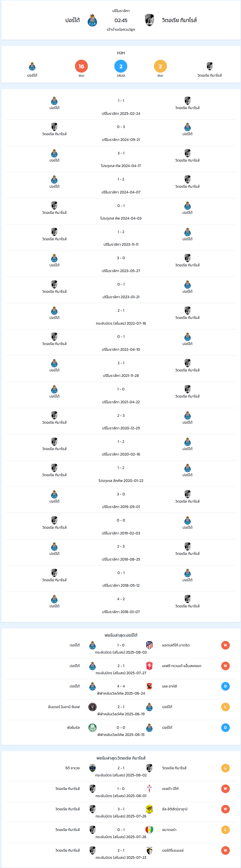Click the Celta Vigo crest icon
Screen dimensions: 241x868
[149, 788]
